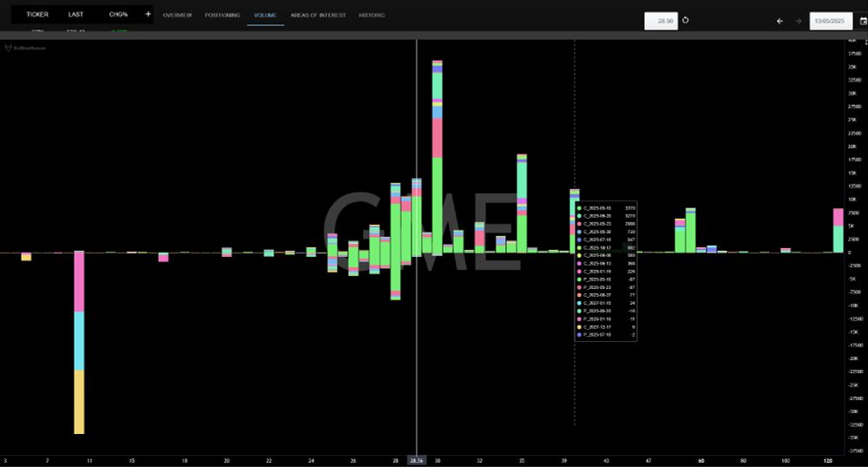This screenshot has height=467, width=868.
Task: Select the Volume tab
Action: click(x=265, y=16)
